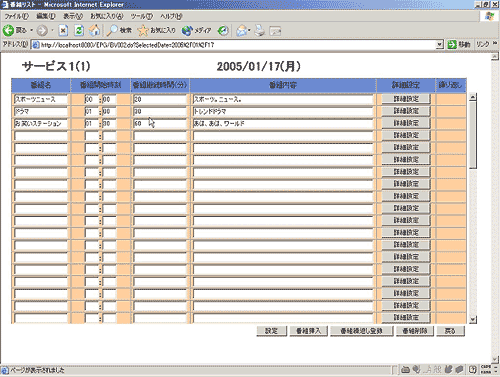The height and width of the screenshot is (377, 500).
Task: Open the お気に入り(A) menu
Action: (107, 16)
